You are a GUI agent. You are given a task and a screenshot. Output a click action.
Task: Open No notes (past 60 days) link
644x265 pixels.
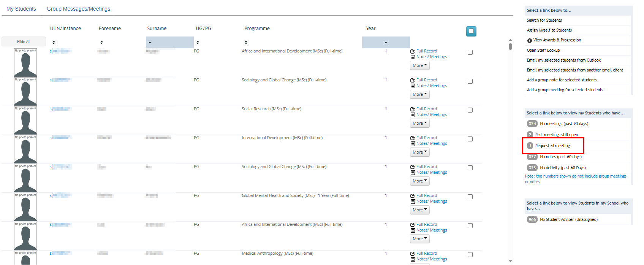(560, 157)
